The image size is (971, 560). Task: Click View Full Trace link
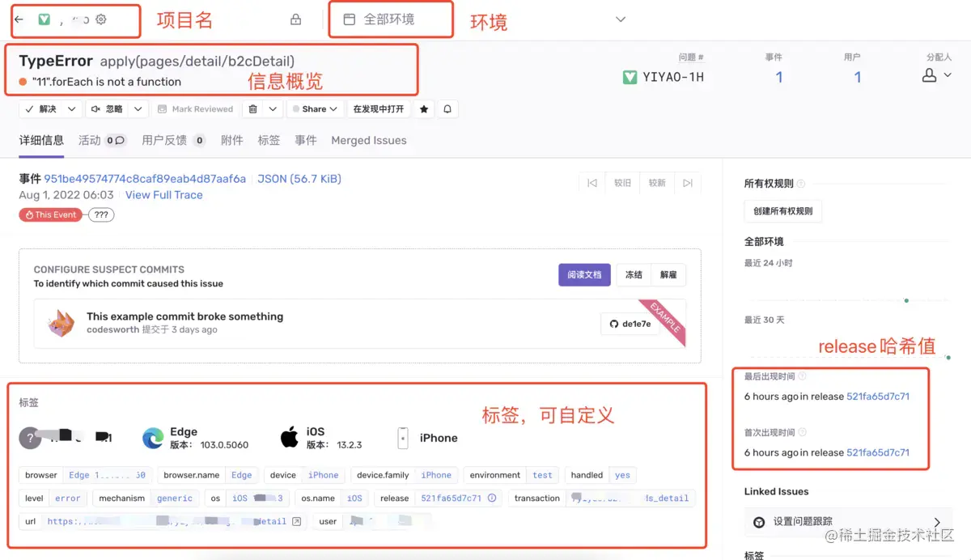click(164, 195)
